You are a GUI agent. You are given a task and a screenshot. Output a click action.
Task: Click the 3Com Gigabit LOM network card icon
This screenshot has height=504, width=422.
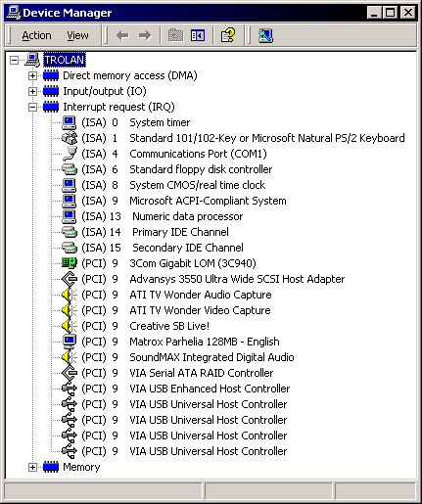[x=70, y=263]
